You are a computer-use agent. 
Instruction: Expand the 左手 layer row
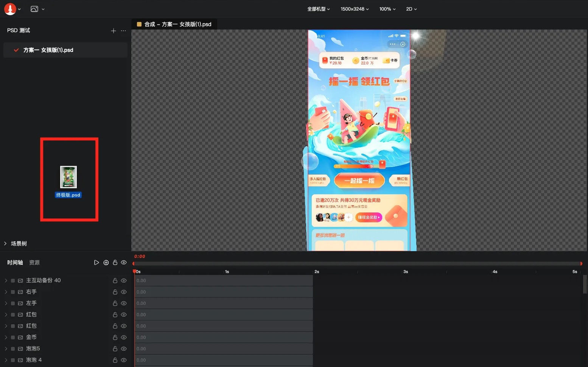[6, 303]
